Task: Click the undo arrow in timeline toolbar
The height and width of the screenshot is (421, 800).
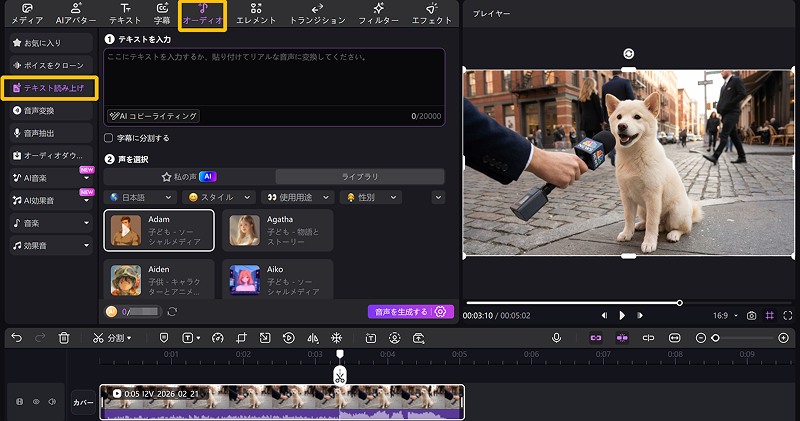Action: (x=16, y=338)
